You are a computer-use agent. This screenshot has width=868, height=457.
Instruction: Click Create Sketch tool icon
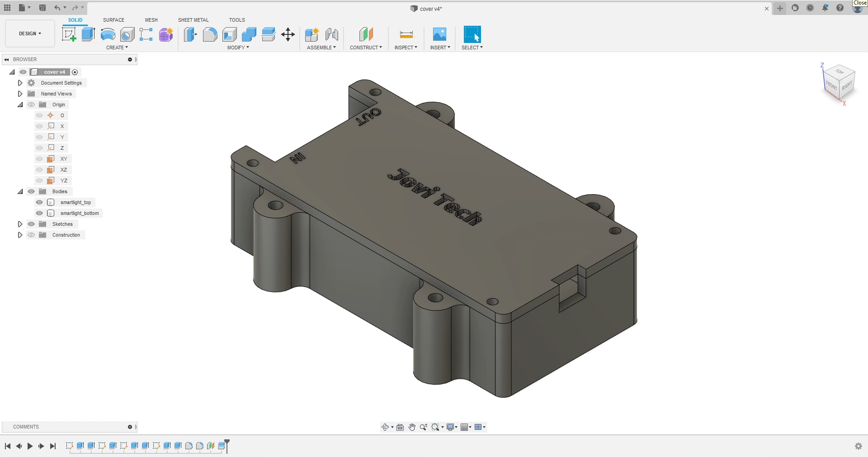point(69,34)
